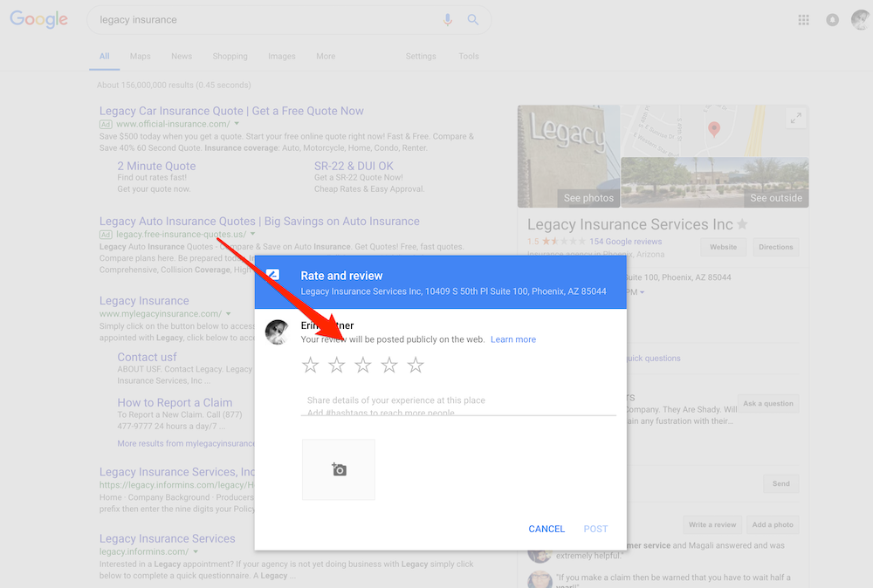Open 154 Google reviews link
The image size is (873, 588).
coord(626,242)
